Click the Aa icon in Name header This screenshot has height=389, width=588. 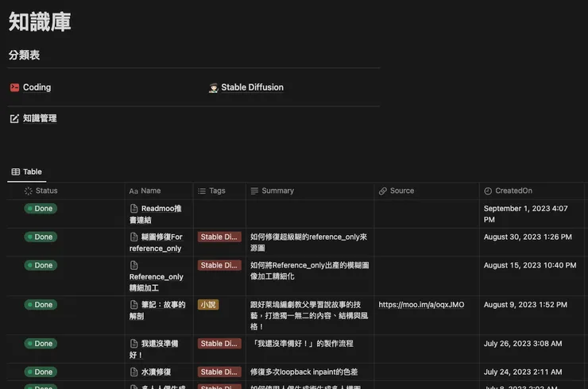click(133, 191)
